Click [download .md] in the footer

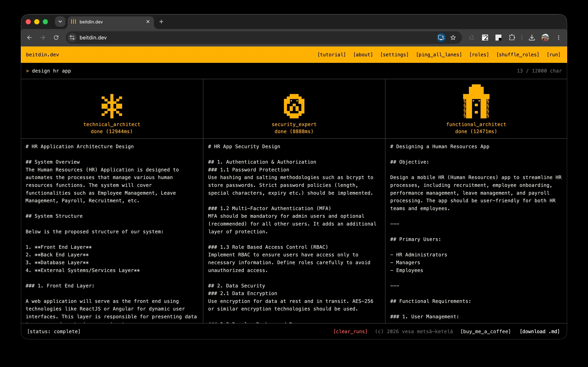coord(540,331)
